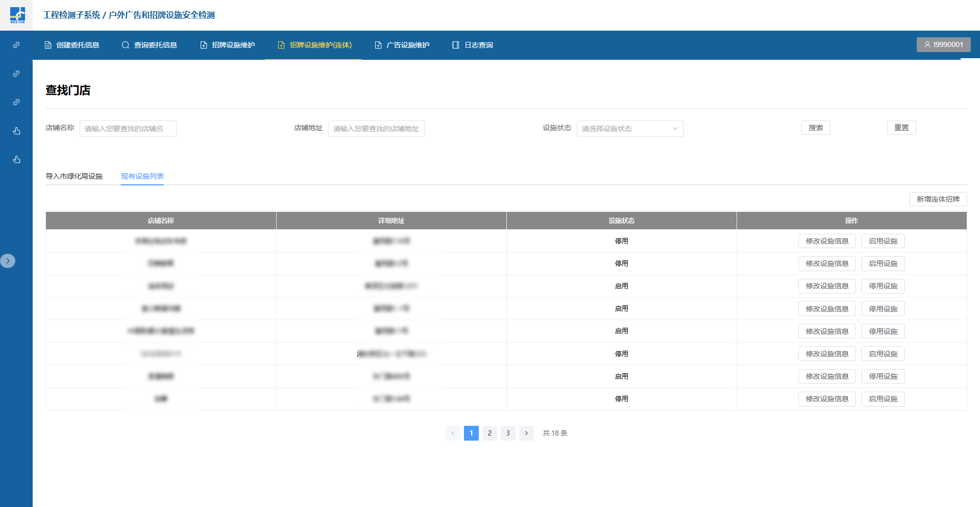980x507 pixels.
Task: Open the 设施状态 dropdown
Action: (x=630, y=129)
